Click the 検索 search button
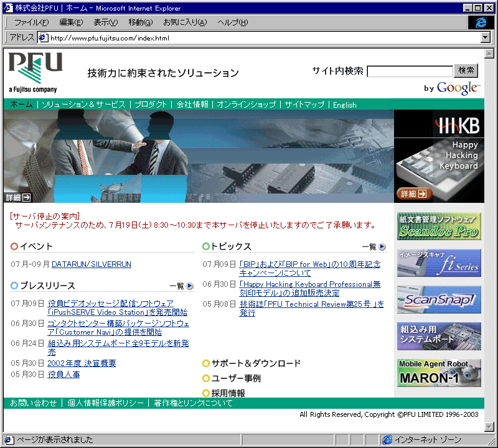Screen dimensions: 498x448 pos(466,70)
